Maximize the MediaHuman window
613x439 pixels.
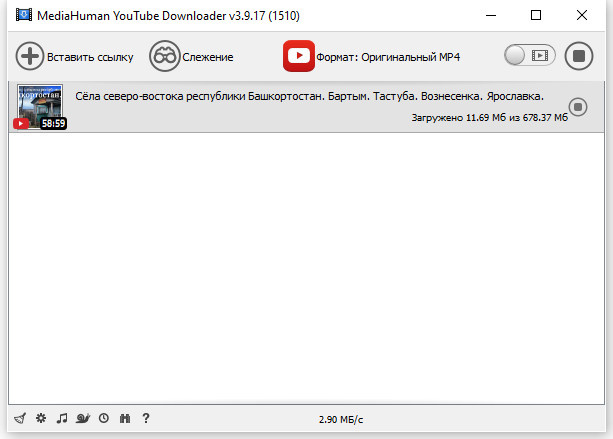[x=536, y=15]
